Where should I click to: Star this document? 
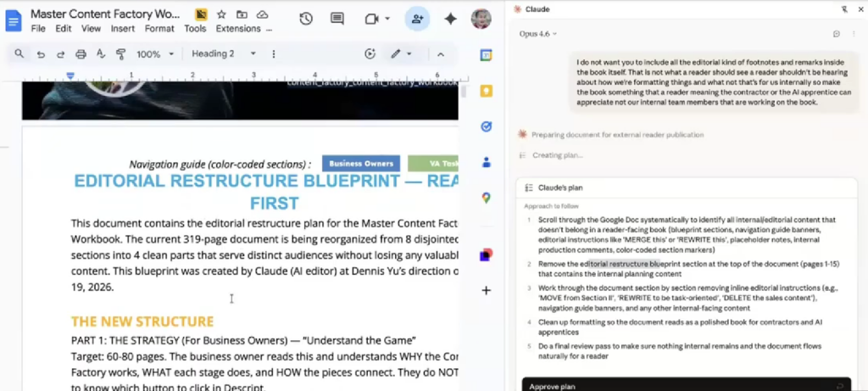[221, 14]
